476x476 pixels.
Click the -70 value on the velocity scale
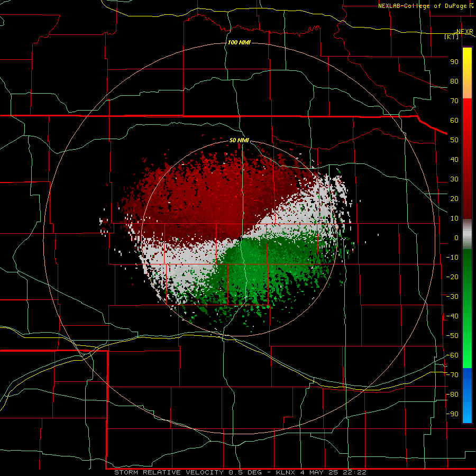coord(452,375)
